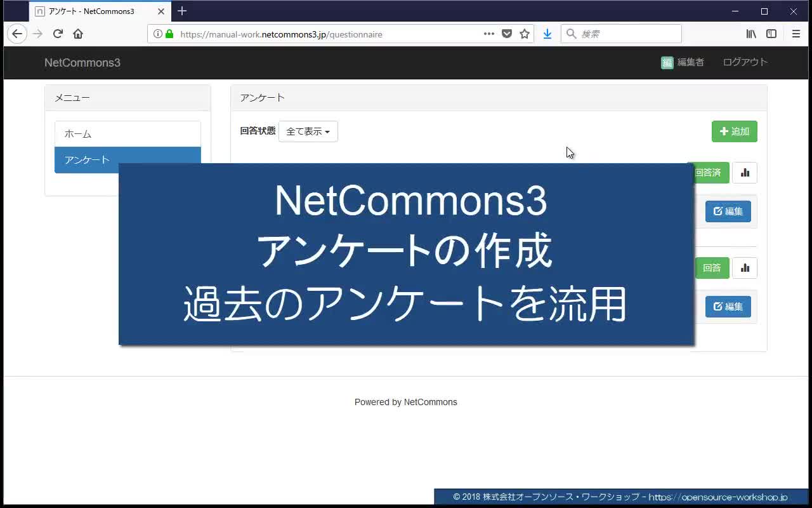Toggle the browser sidebar icon
812x508 pixels.
pos(771,34)
